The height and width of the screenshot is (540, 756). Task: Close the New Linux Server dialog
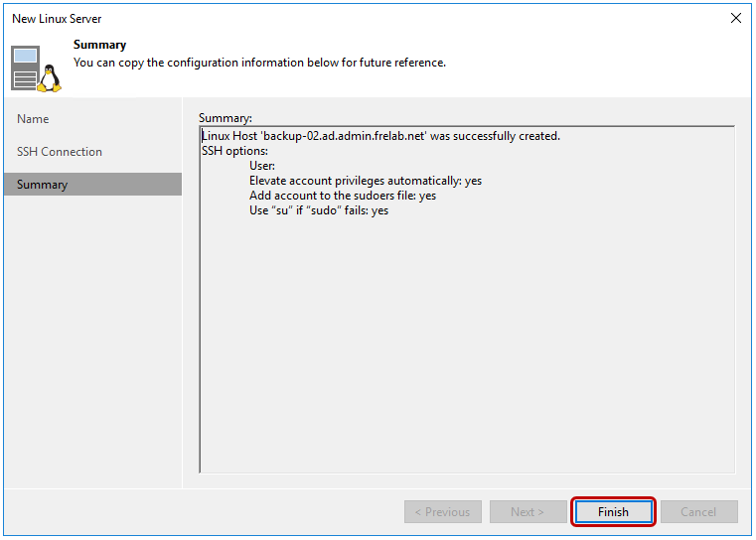736,18
